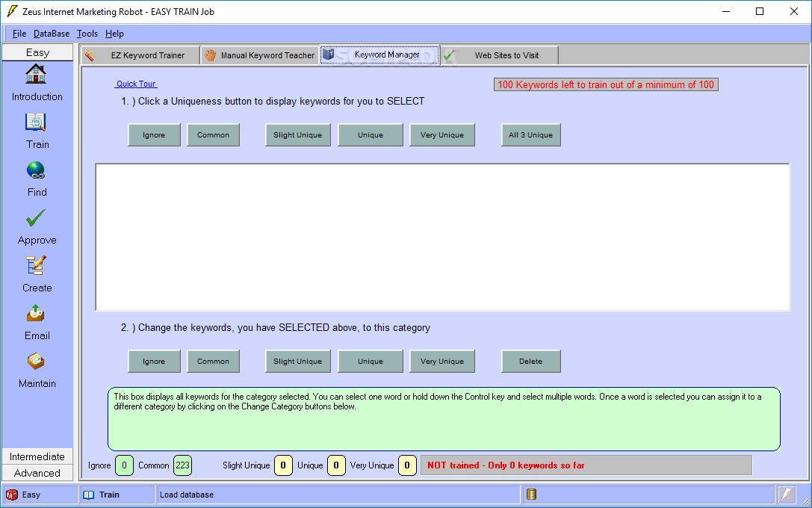Click the Maintain label in sidebar
Image resolution: width=812 pixels, height=508 pixels.
pyautogui.click(x=37, y=383)
